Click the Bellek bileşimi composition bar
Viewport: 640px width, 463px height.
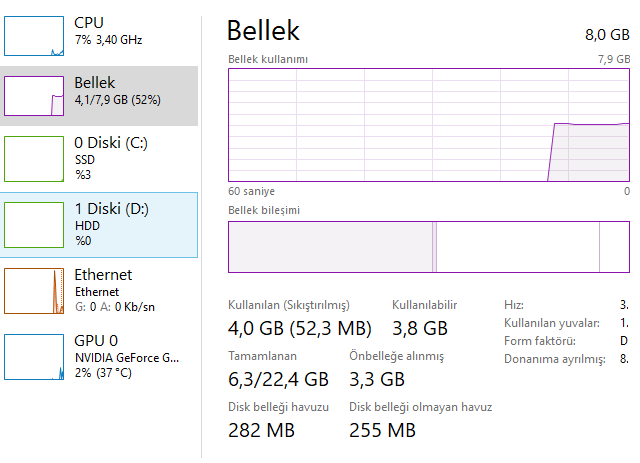pyautogui.click(x=429, y=247)
